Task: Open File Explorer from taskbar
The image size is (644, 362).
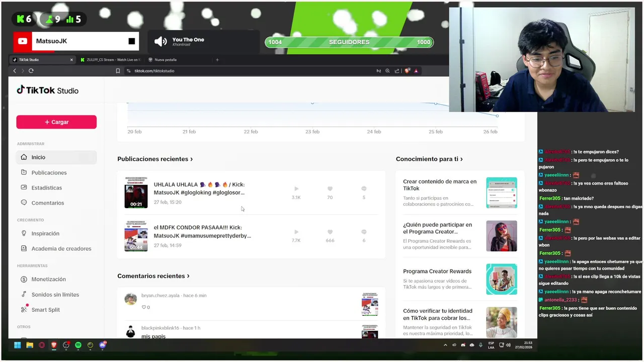Action: [x=30, y=345]
